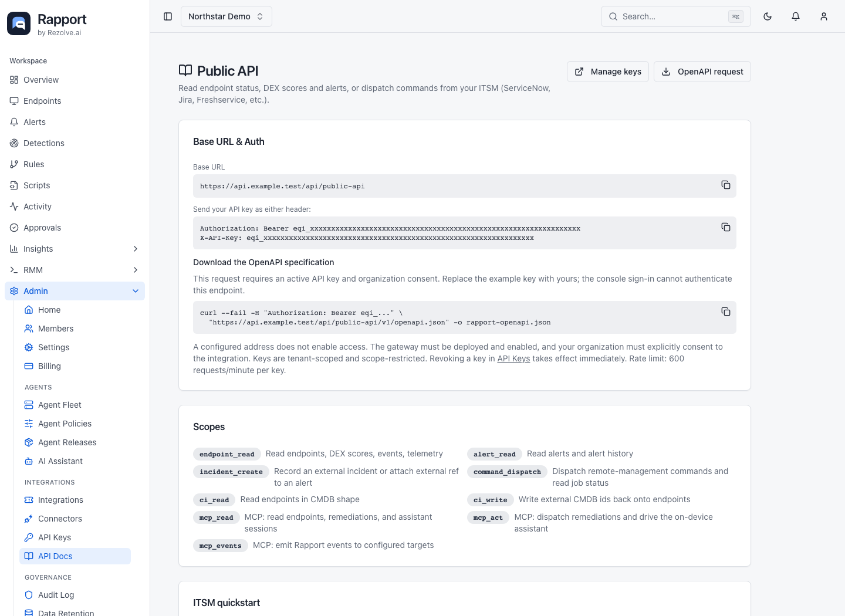845x616 pixels.
Task: Open Agent Fleet
Action: tap(75, 405)
